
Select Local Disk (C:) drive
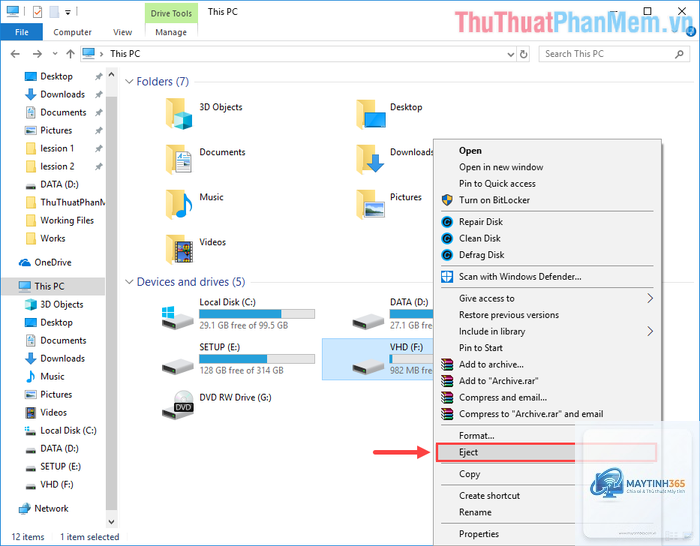point(238,314)
